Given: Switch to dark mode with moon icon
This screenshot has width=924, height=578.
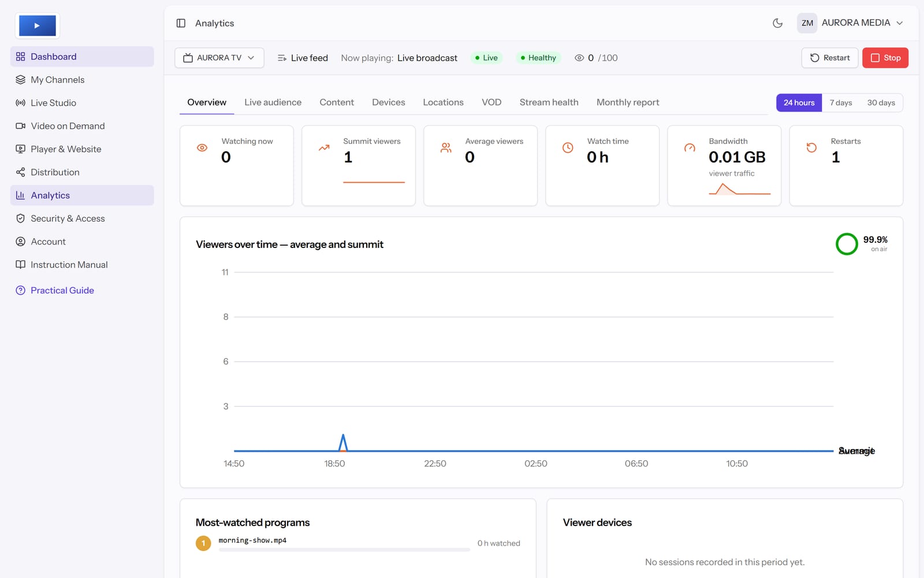Looking at the screenshot, I should pyautogui.click(x=778, y=23).
